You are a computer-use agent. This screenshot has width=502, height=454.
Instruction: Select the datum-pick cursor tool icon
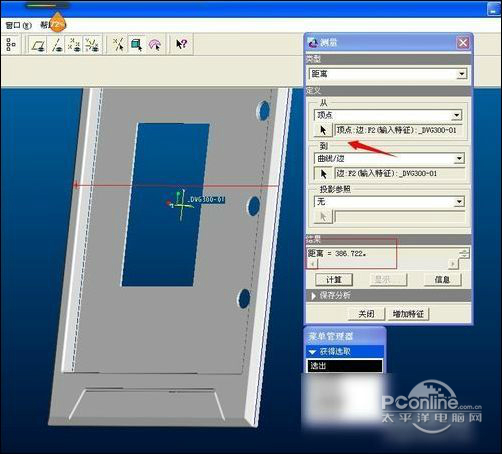pos(119,44)
